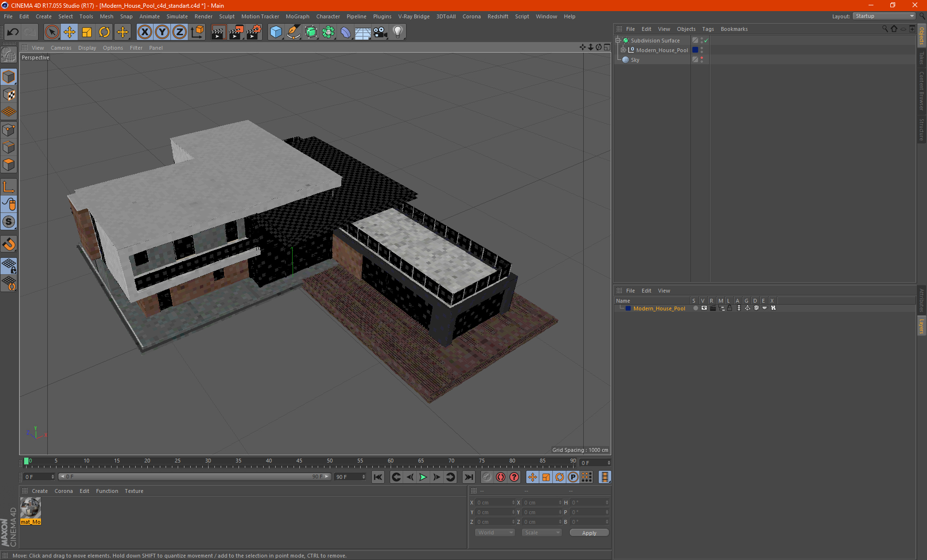Open the Layout Startup dropdown
The height and width of the screenshot is (560, 927).
[x=885, y=16]
